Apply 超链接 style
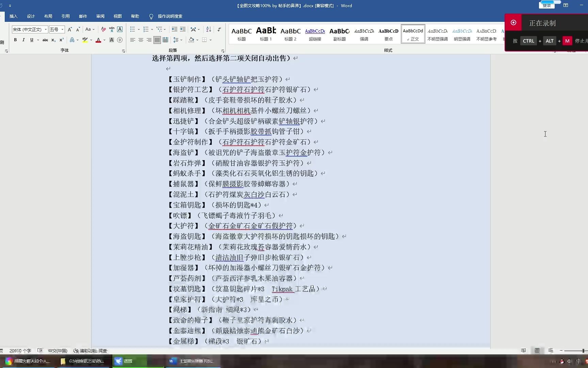 tap(315, 34)
